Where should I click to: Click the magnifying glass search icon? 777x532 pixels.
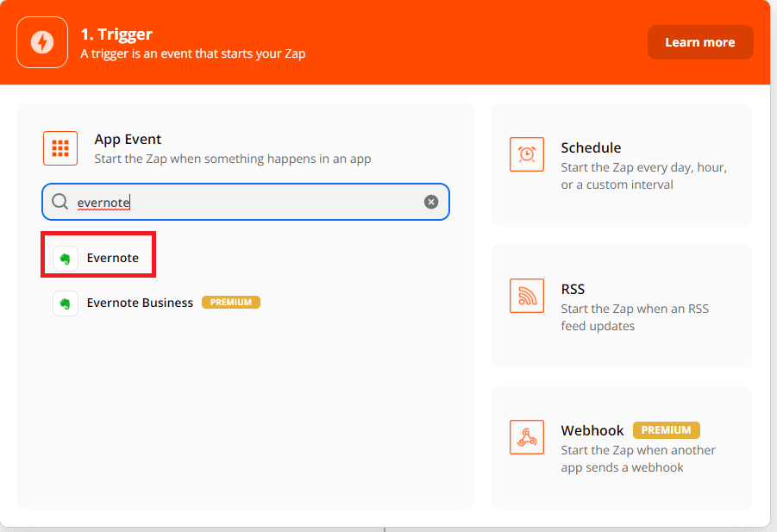pyautogui.click(x=60, y=202)
